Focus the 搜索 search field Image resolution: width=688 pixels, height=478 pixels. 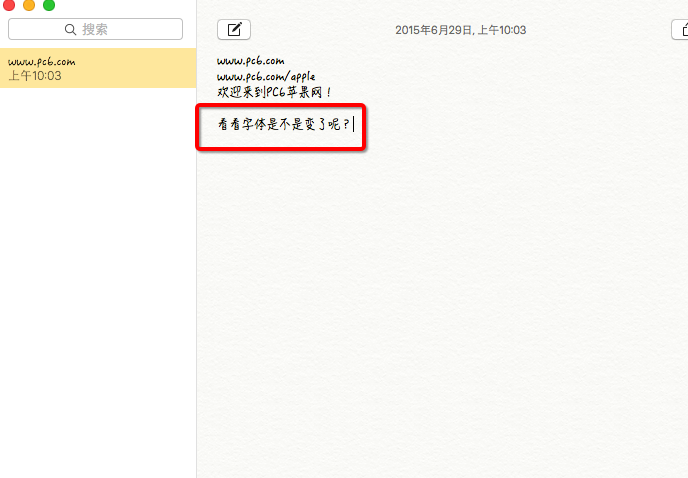95,29
